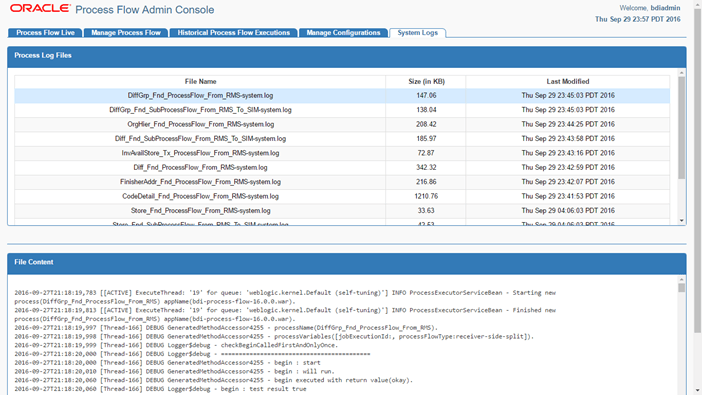Click the Oracle logo
This screenshot has width=702, height=400.
click(40, 9)
